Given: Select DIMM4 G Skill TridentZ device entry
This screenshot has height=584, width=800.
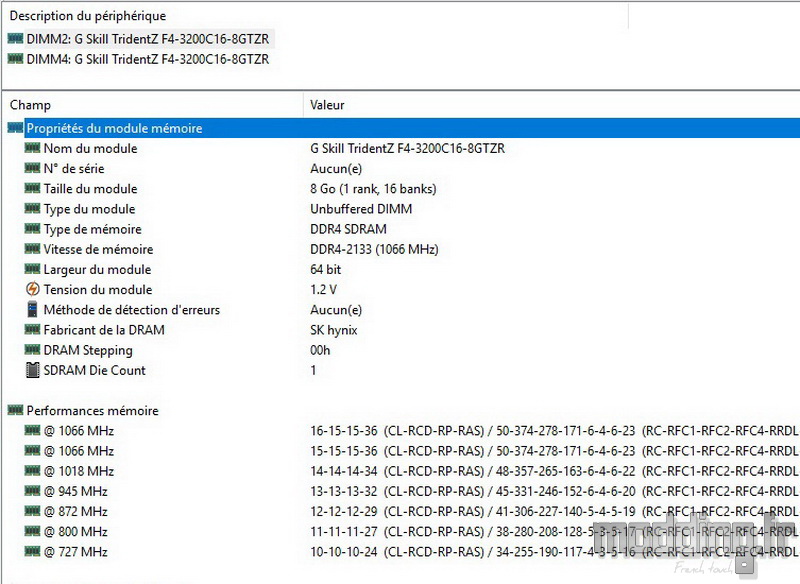Looking at the screenshot, I should coord(147,59).
